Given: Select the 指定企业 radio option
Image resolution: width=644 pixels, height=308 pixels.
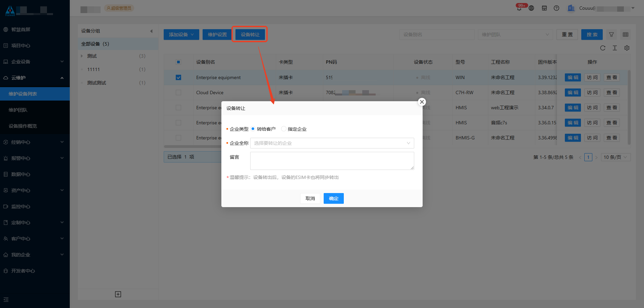Looking at the screenshot, I should (284, 129).
